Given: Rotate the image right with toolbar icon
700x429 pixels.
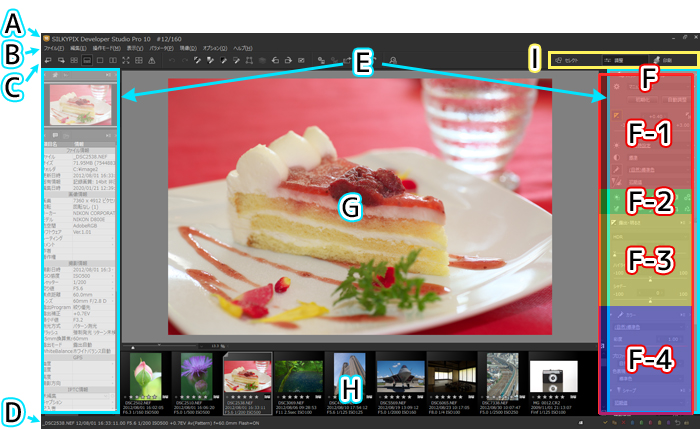Looking at the screenshot, I should pos(288,60).
